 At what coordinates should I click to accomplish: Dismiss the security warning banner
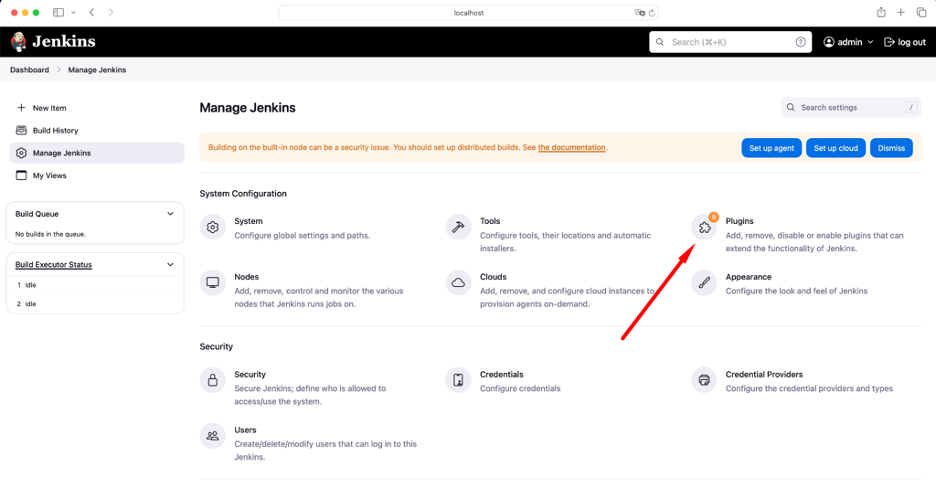(891, 148)
